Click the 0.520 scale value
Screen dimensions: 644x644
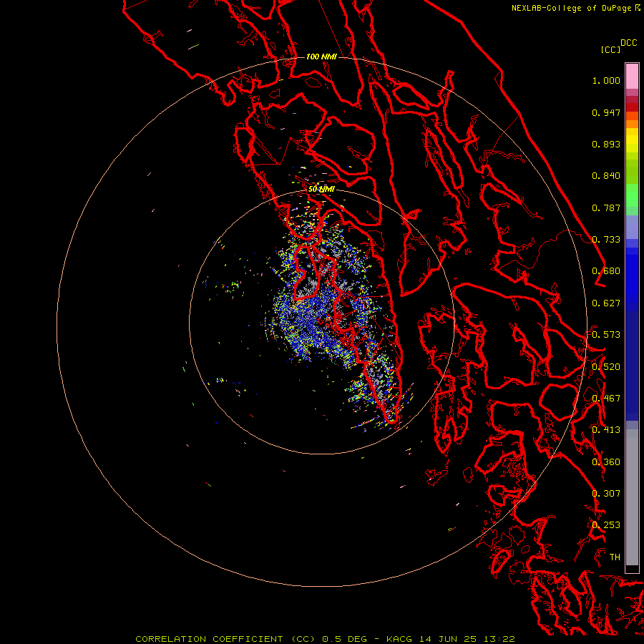tap(606, 367)
